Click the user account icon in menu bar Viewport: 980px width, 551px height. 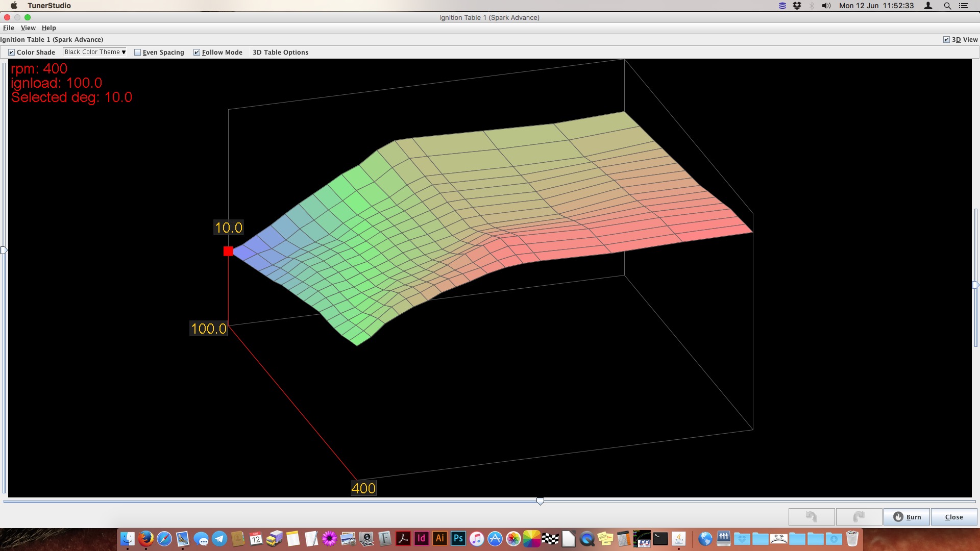[x=928, y=6]
